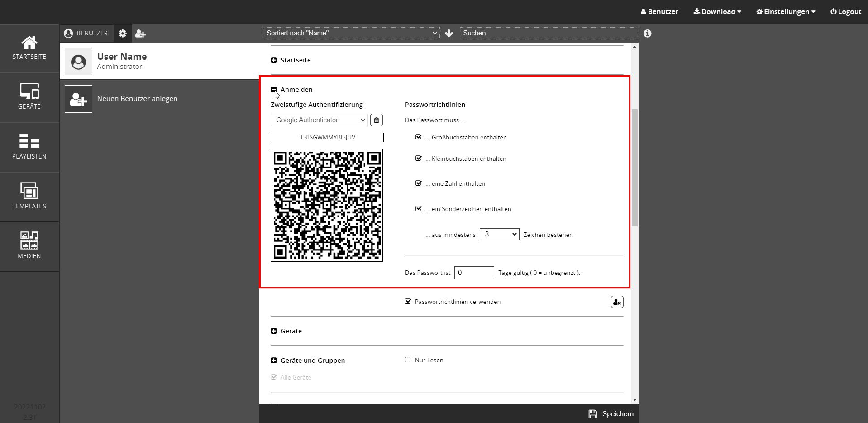This screenshot has height=423, width=868.
Task: Go to Geräte devices section
Action: 29,96
